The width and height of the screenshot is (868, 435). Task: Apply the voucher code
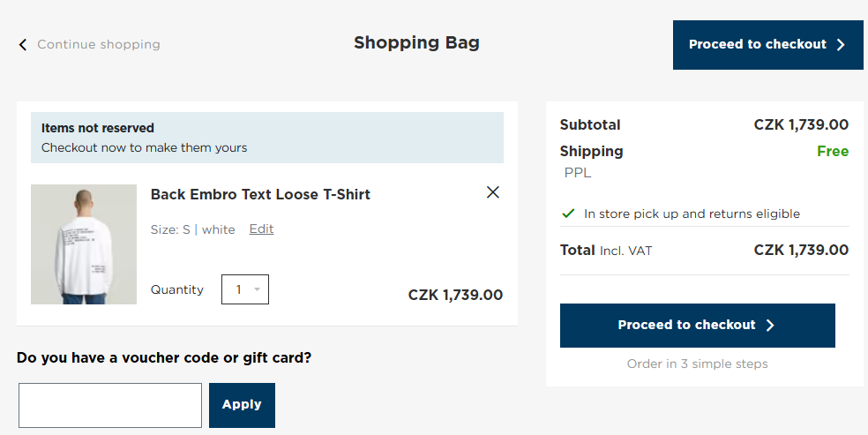(242, 405)
